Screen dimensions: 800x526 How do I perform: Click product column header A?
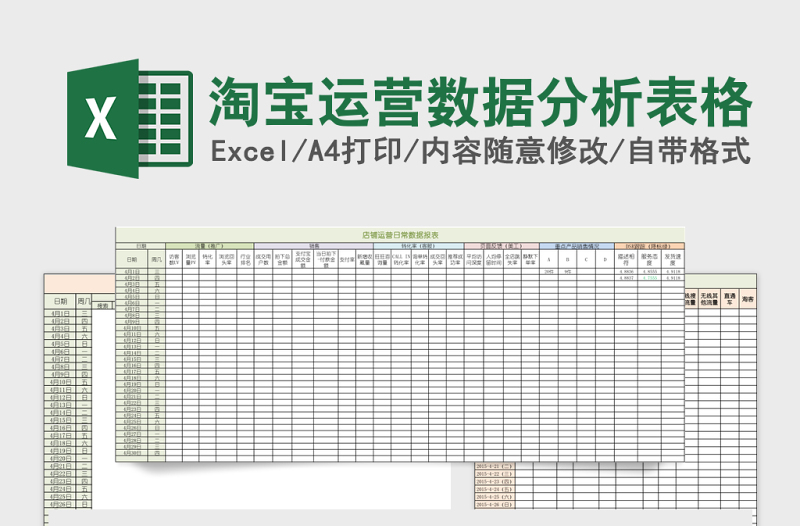549,259
